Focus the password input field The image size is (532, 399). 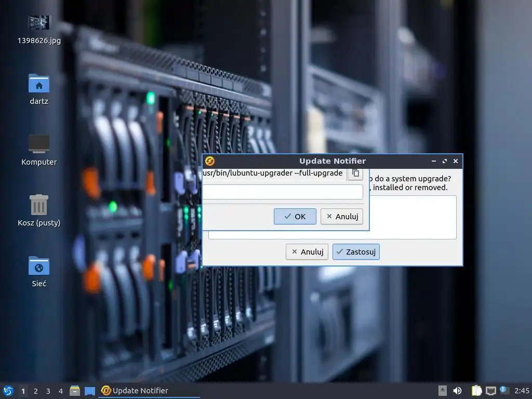tap(283, 192)
